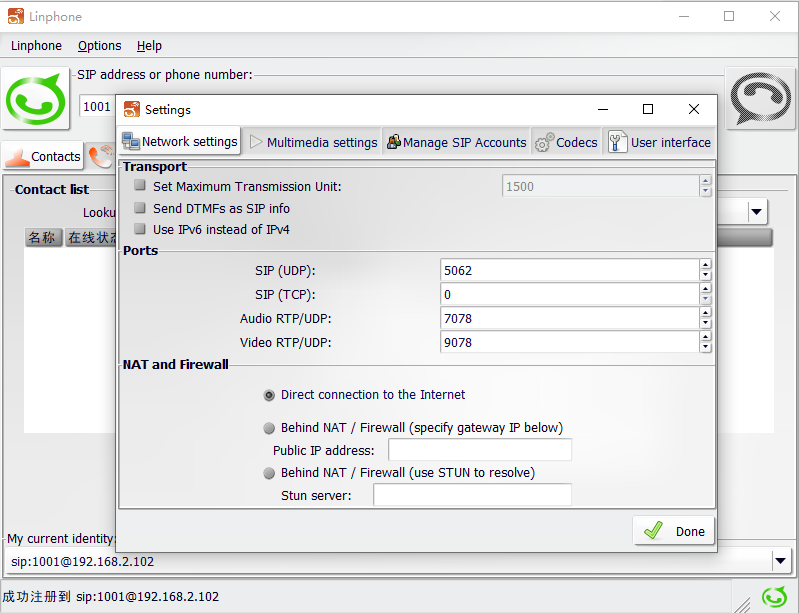Click the red hang-up button
This screenshot has height=613, width=799.
[x=760, y=98]
